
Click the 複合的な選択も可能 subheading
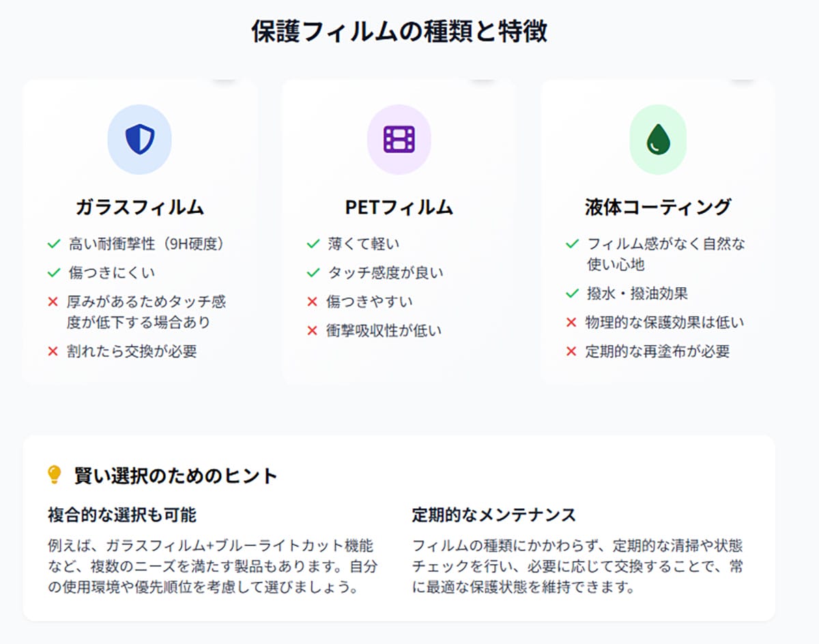pyautogui.click(x=122, y=514)
